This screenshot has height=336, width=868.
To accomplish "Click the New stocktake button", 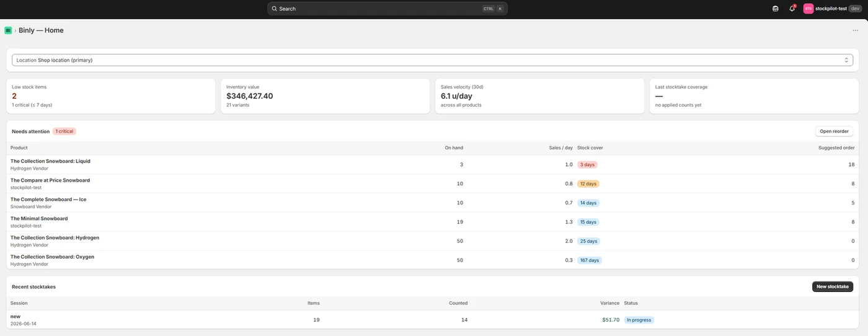I will [833, 286].
